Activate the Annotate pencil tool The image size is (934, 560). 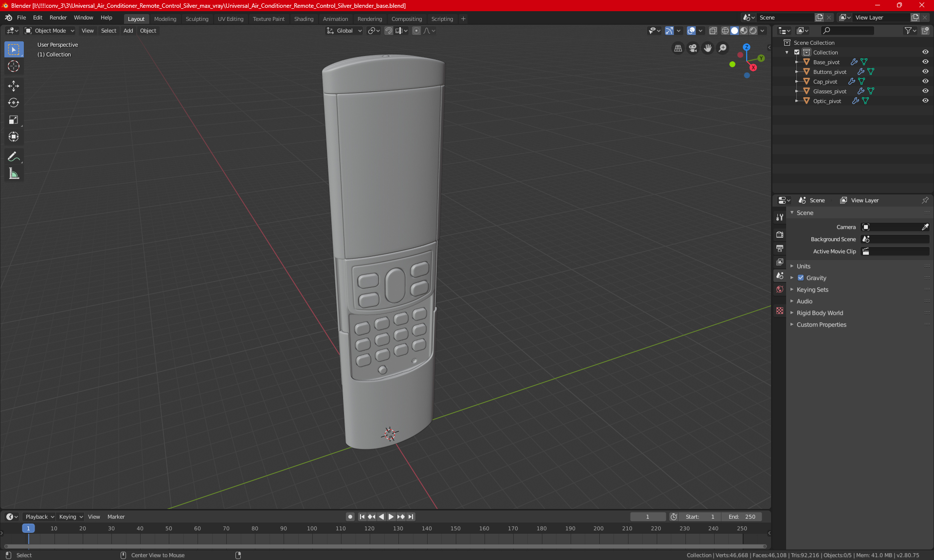[x=14, y=157]
